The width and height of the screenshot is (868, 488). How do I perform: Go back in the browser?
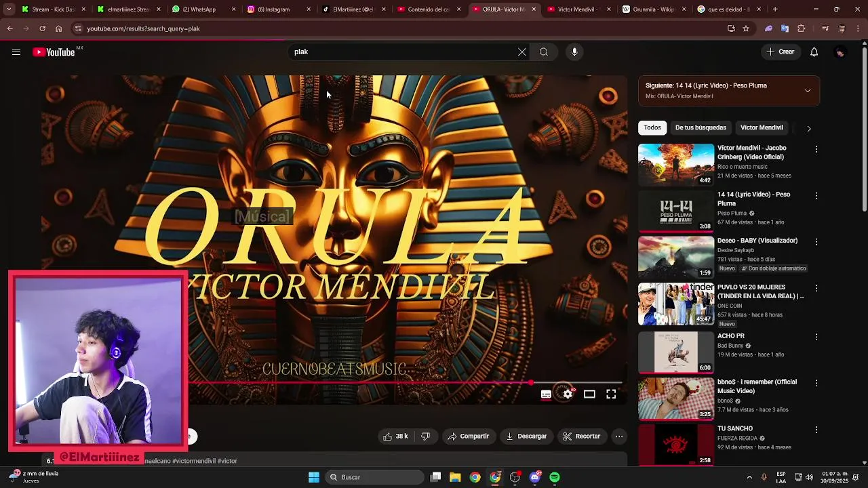(x=10, y=28)
